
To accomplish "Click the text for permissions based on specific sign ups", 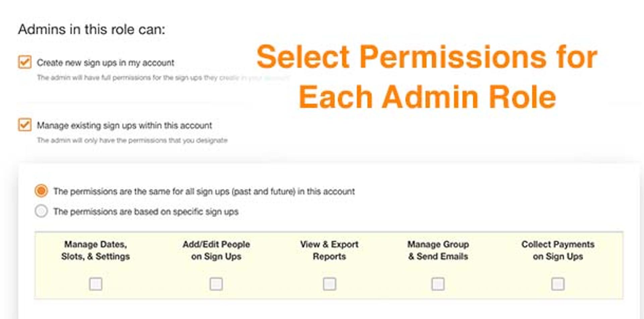I will [146, 212].
